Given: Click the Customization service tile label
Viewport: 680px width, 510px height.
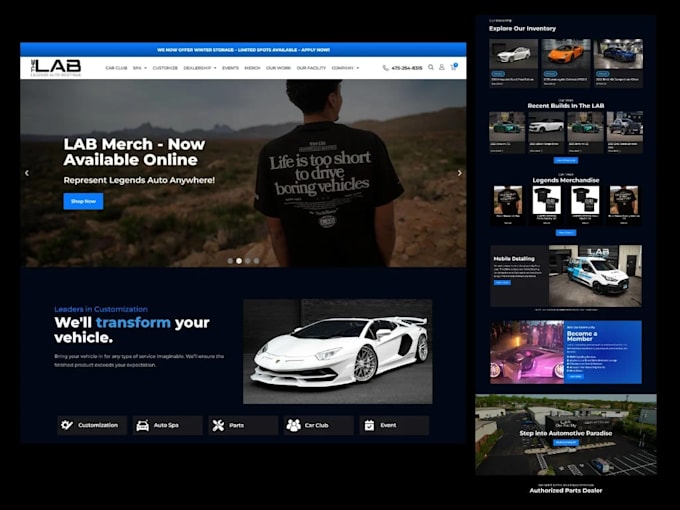Looking at the screenshot, I should [x=98, y=425].
